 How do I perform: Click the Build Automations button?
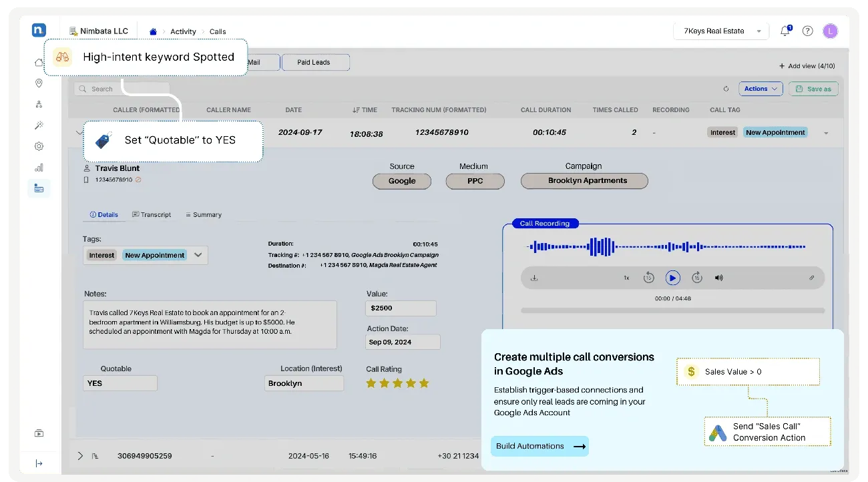pyautogui.click(x=540, y=446)
